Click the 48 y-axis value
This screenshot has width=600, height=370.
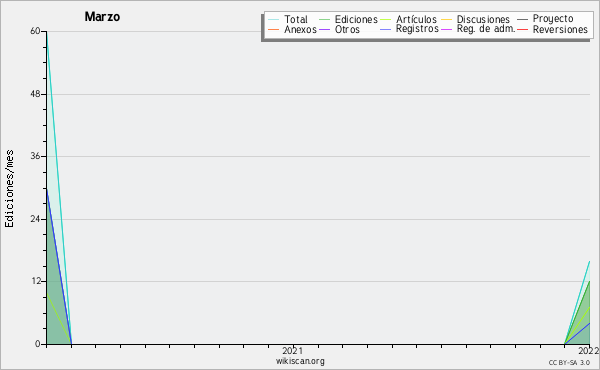pyautogui.click(x=36, y=94)
